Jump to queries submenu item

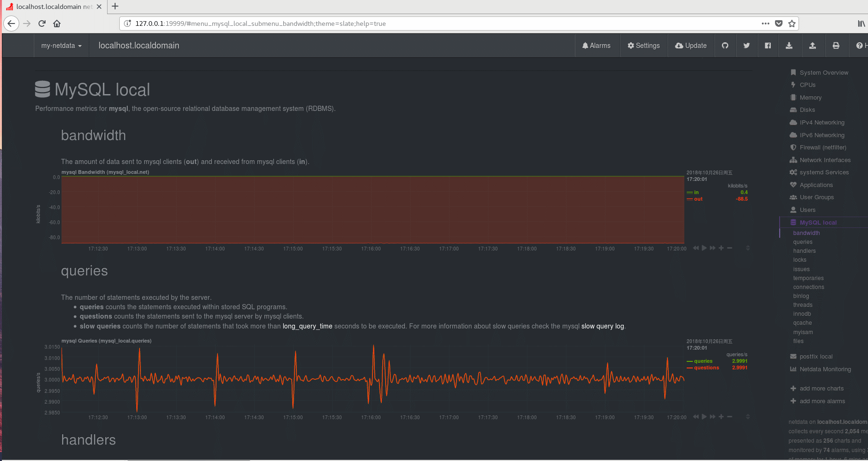coord(803,242)
